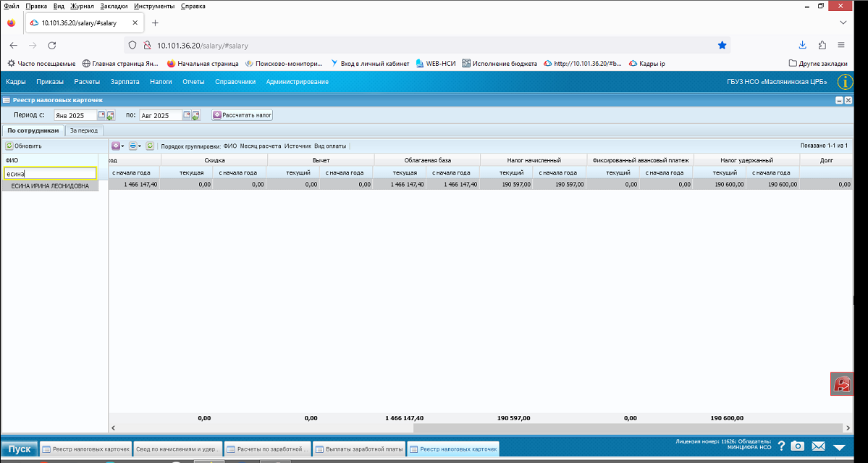
Task: Open the Администрирование menu
Action: pos(298,82)
